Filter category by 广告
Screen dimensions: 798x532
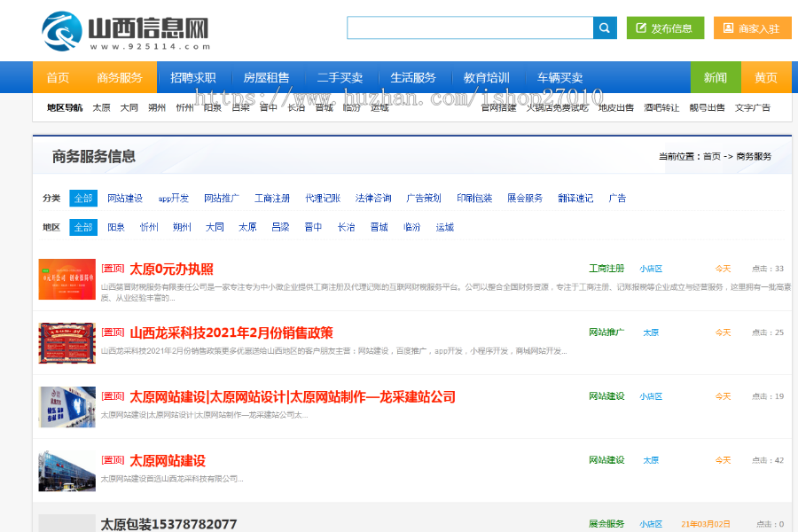(x=617, y=198)
